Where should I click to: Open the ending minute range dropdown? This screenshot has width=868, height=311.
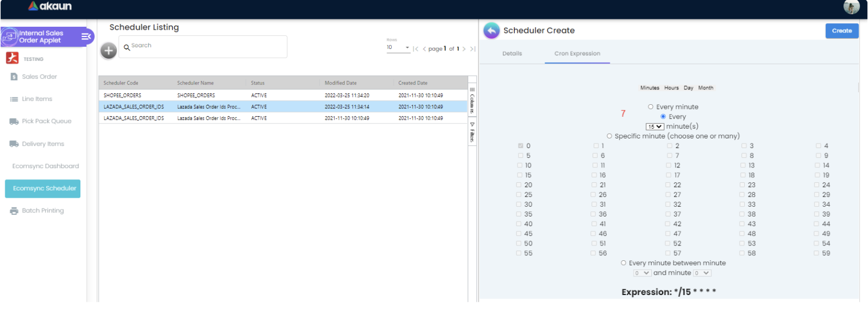coord(702,273)
